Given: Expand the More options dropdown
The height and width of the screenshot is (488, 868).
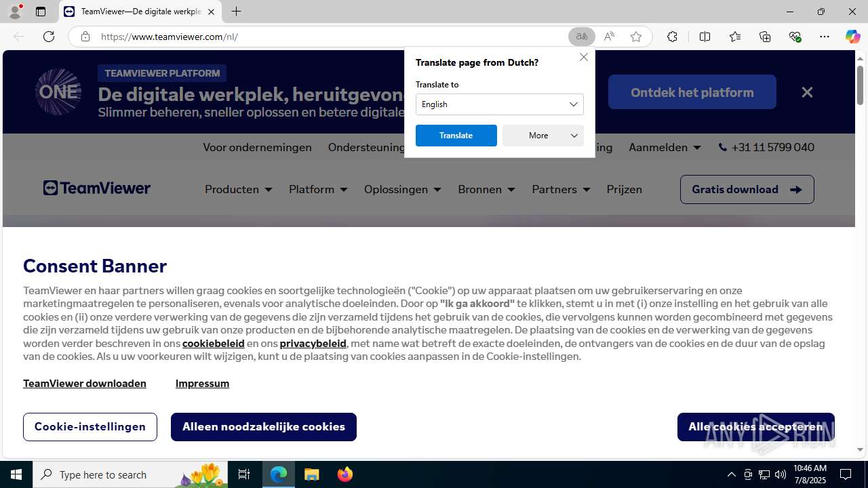Looking at the screenshot, I should (x=543, y=136).
